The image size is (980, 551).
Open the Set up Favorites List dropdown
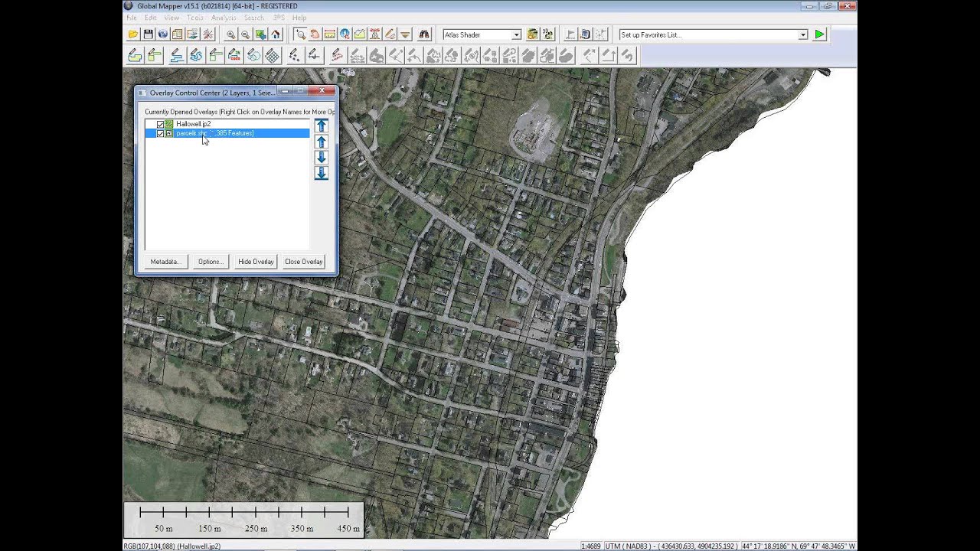coord(803,34)
